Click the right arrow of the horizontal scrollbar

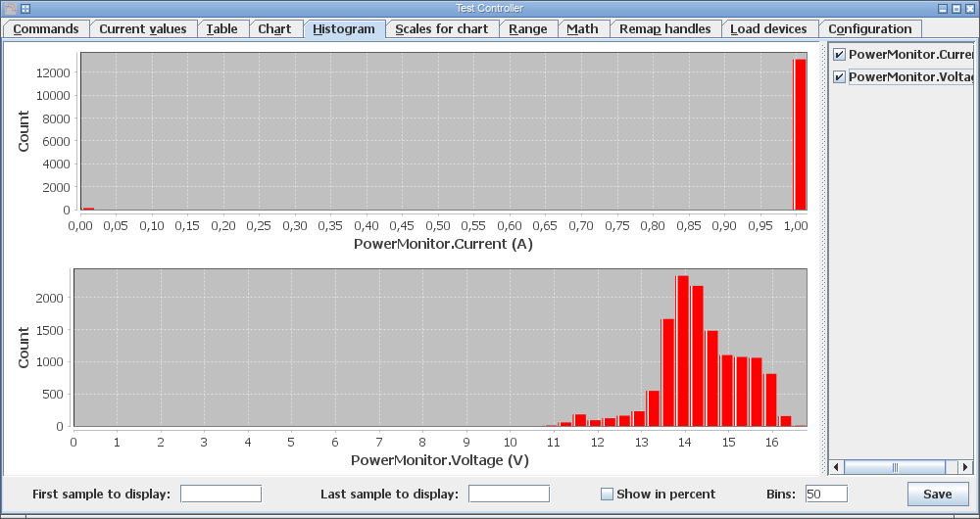tap(965, 467)
